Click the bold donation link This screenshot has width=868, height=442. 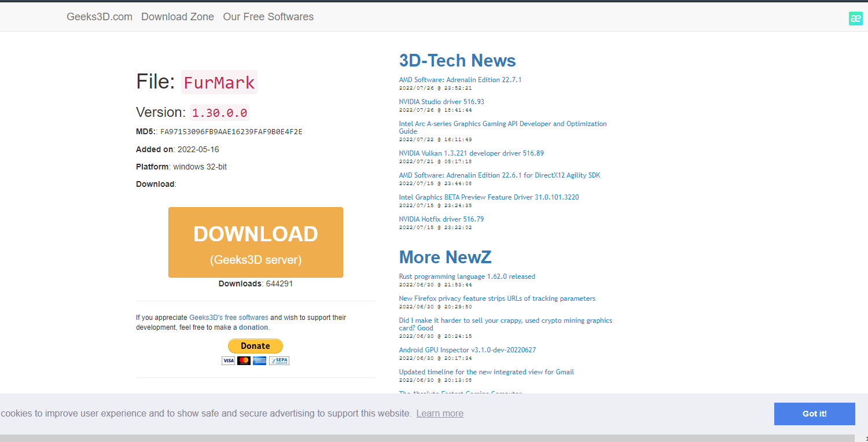click(254, 327)
